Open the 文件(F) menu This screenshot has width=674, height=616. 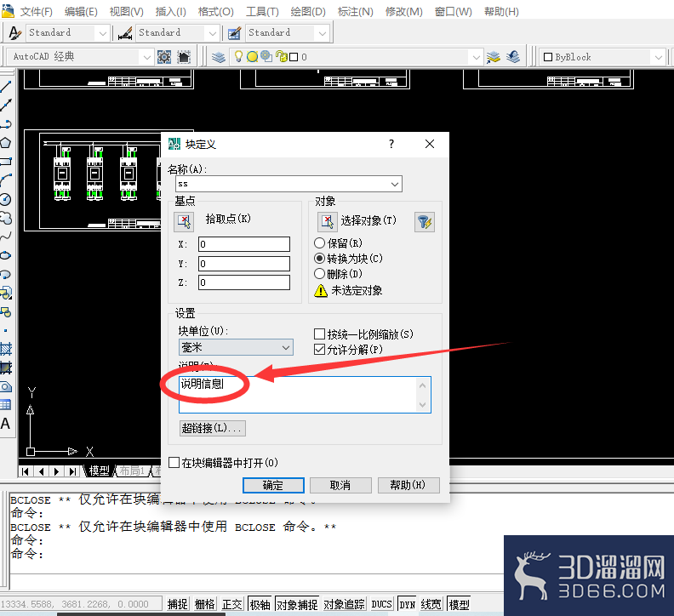pyautogui.click(x=36, y=12)
